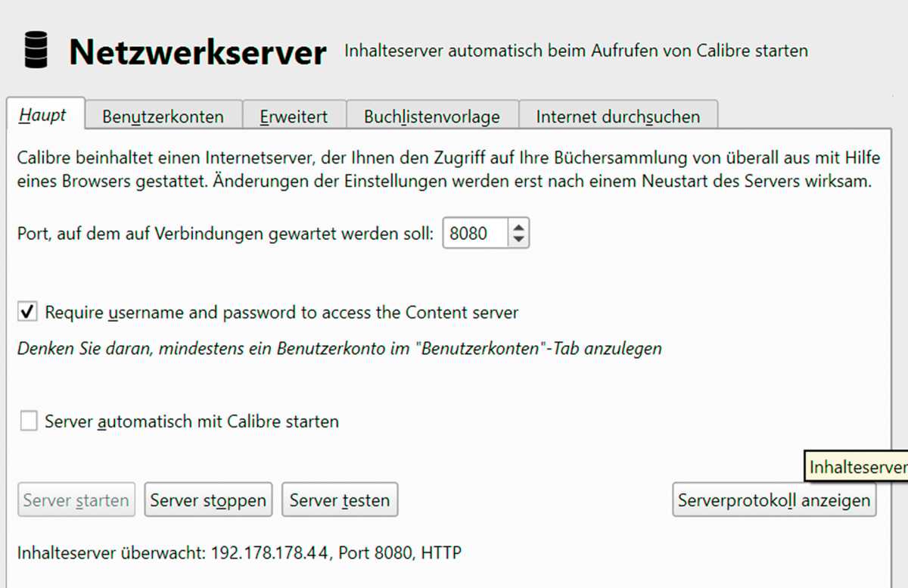Click the grayed-out 'Server starten' button
The image size is (908, 588).
pyautogui.click(x=76, y=499)
